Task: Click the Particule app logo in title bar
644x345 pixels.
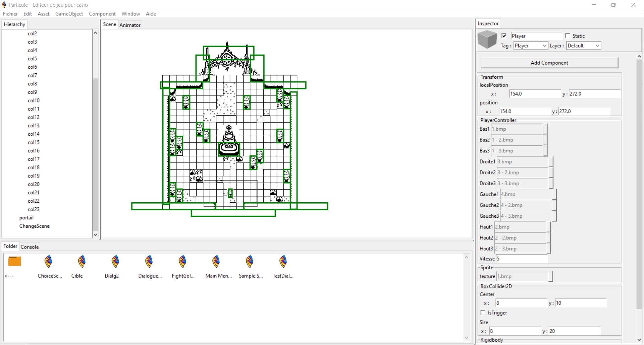Action: click(4, 5)
